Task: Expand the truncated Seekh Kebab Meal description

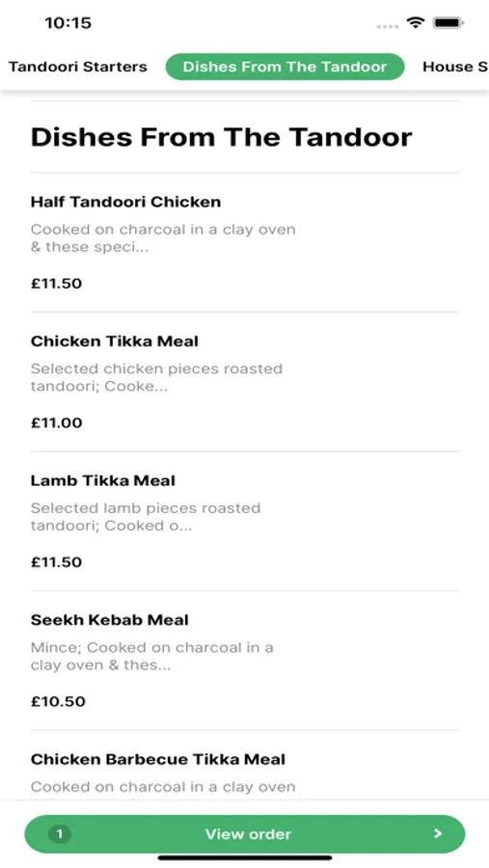Action: click(x=152, y=657)
